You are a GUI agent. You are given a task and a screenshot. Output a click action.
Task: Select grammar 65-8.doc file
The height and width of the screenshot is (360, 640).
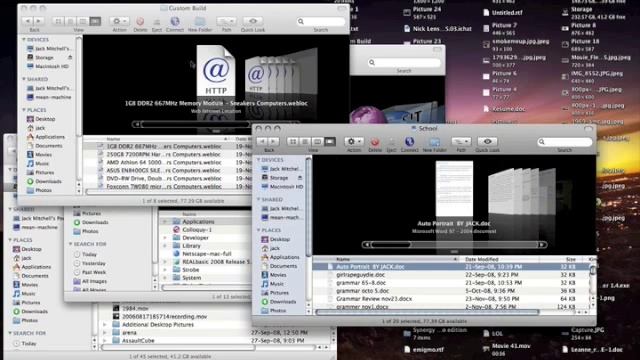452,282
